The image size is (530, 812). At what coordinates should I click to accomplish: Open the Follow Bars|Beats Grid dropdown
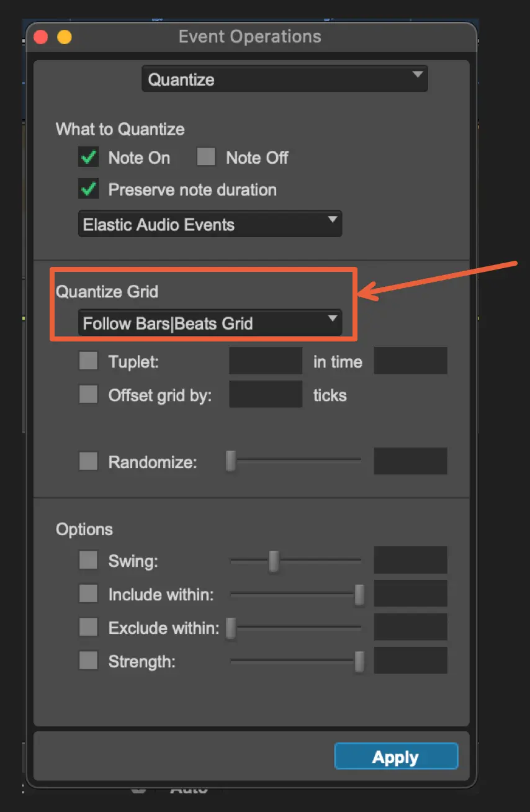(x=210, y=323)
